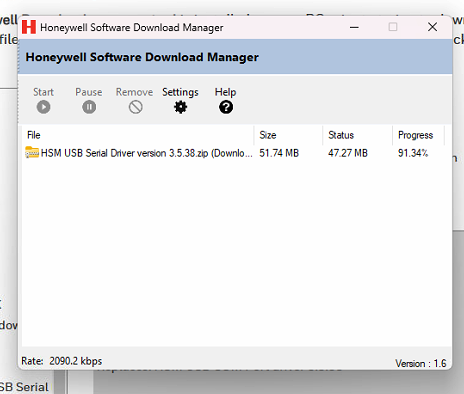Click the zip folder icon of HSM driver

32,153
